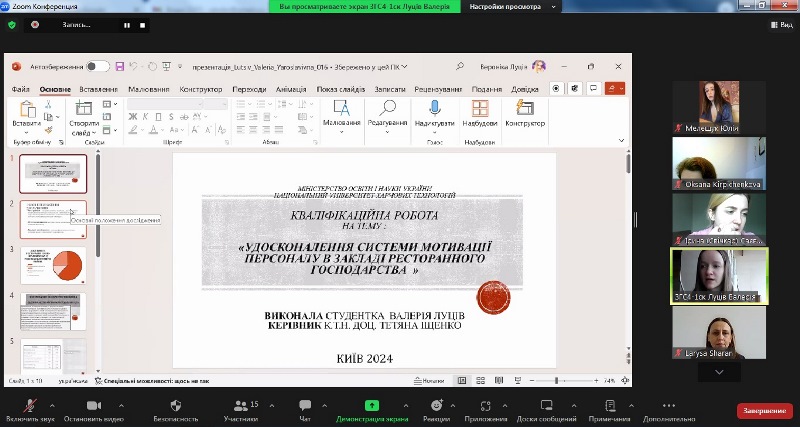Viewport: 800px width, 427px height.
Task: Unmute microphone with Включить звук
Action: point(30,411)
